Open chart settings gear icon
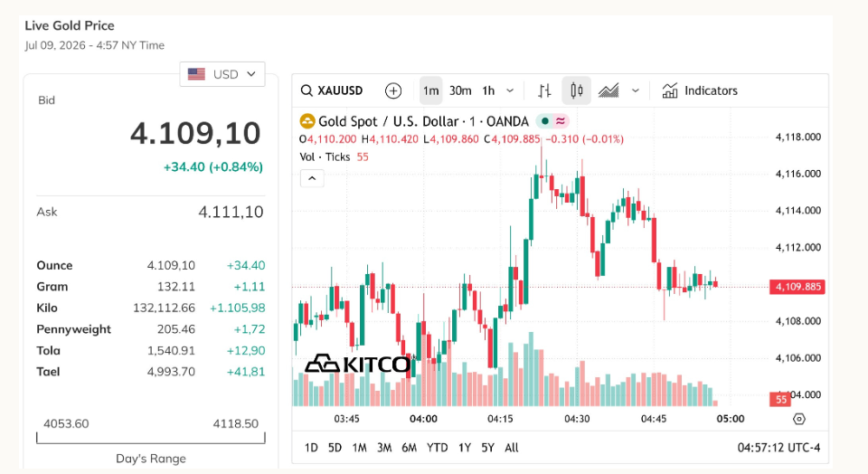 click(798, 419)
